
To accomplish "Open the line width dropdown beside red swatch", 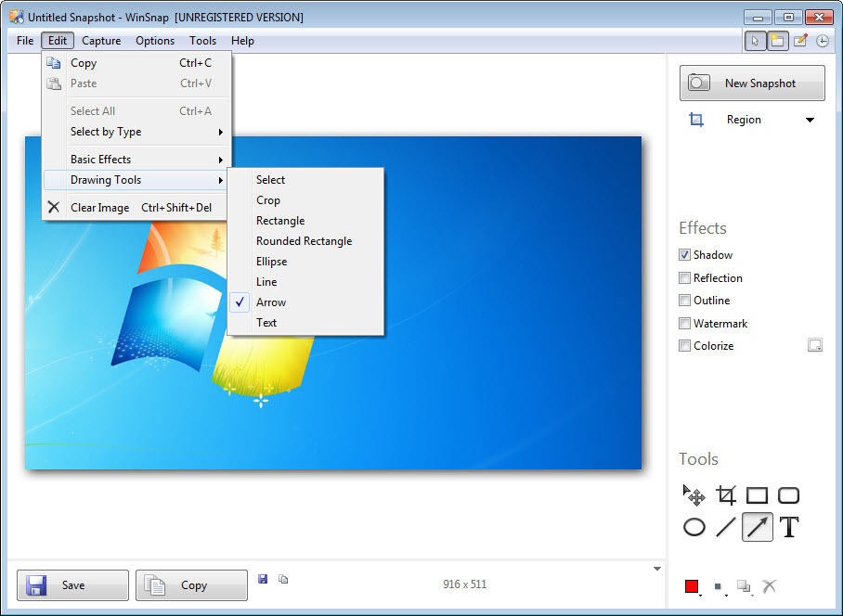I will pyautogui.click(x=720, y=587).
